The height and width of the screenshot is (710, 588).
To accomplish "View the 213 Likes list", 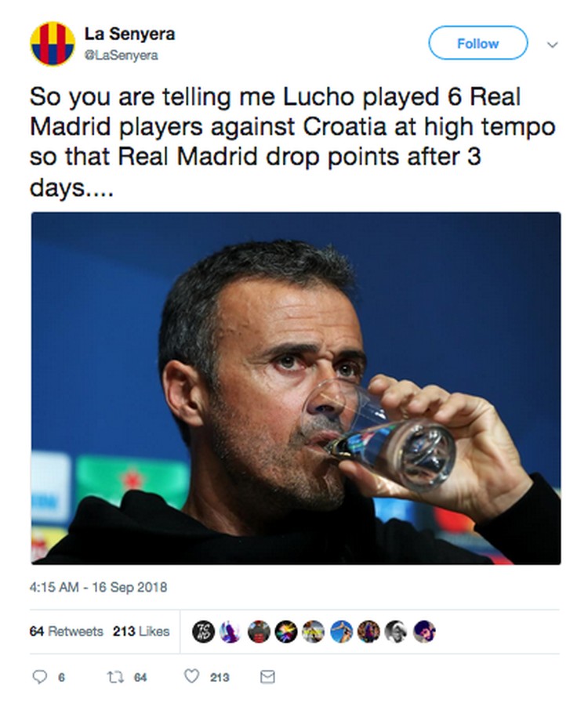I will click(141, 631).
